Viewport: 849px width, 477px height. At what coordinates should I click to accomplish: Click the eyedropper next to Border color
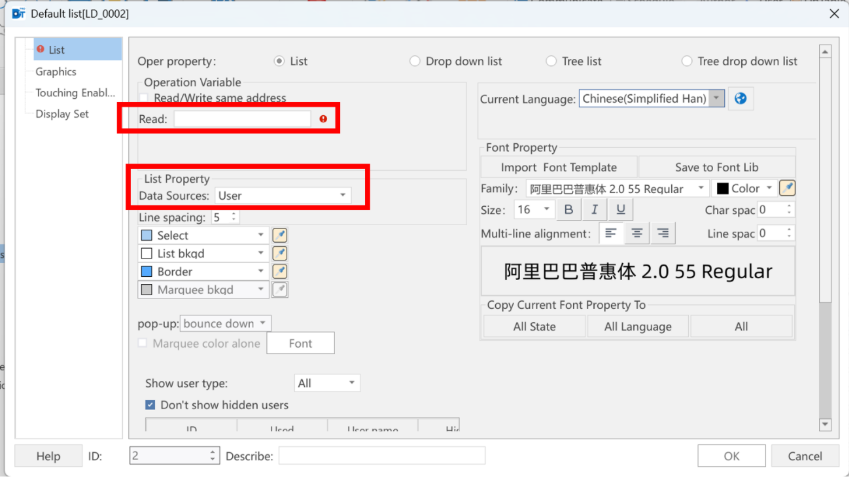(279, 271)
